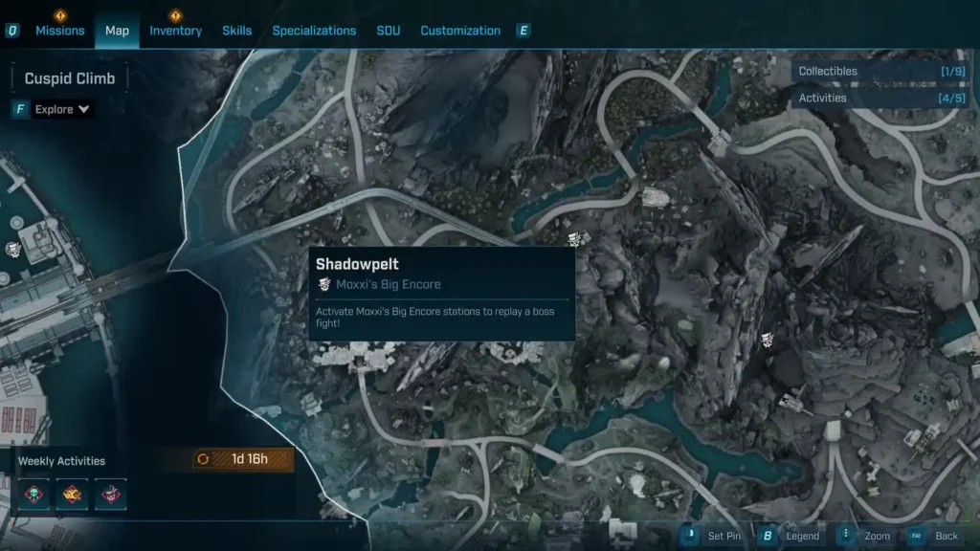Click Back to close the map
This screenshot has height=551, width=980.
[947, 536]
